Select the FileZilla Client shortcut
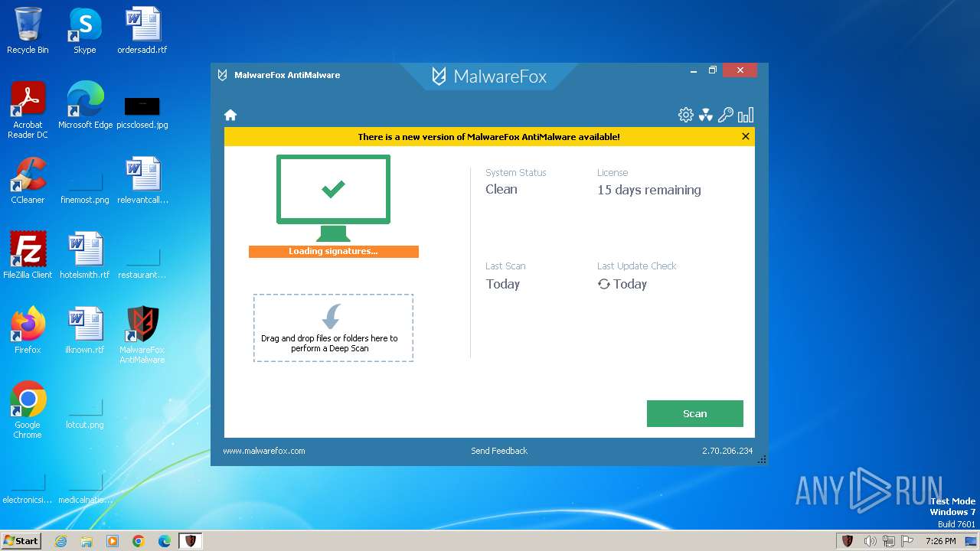 (28, 256)
